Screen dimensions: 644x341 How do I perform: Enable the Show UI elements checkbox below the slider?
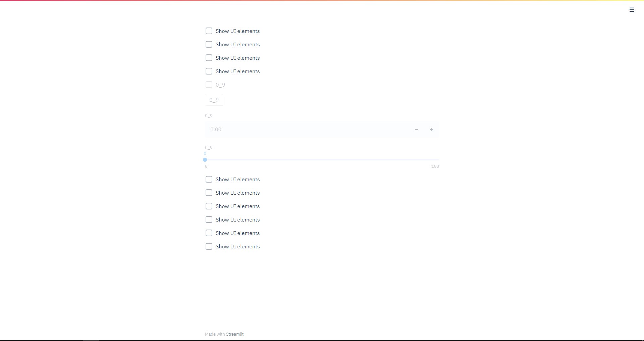point(209,179)
